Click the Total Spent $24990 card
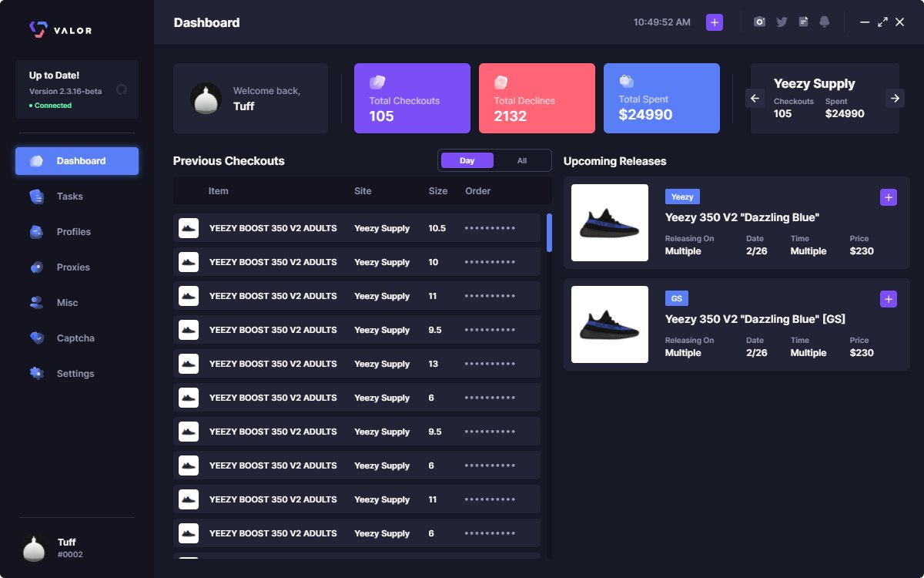Screen dimensions: 924x578 click(661, 99)
